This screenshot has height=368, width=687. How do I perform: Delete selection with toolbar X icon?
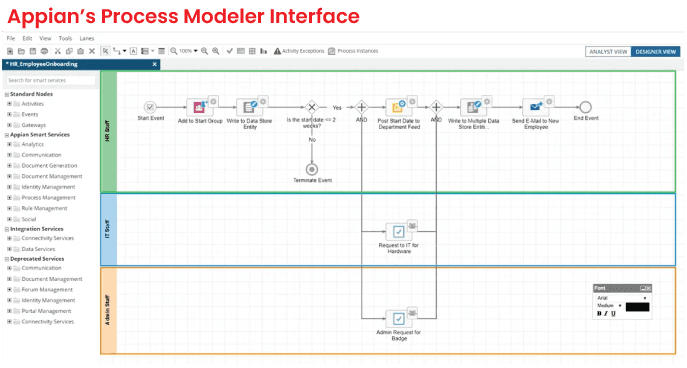[92, 51]
